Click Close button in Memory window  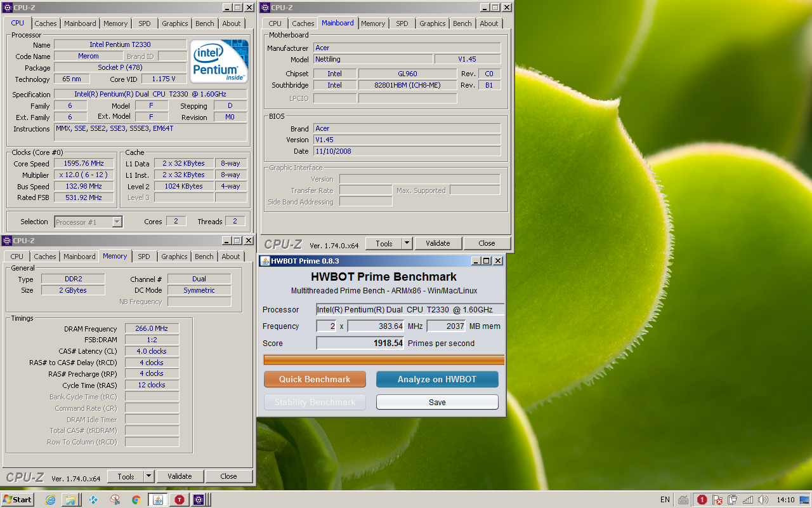click(229, 476)
